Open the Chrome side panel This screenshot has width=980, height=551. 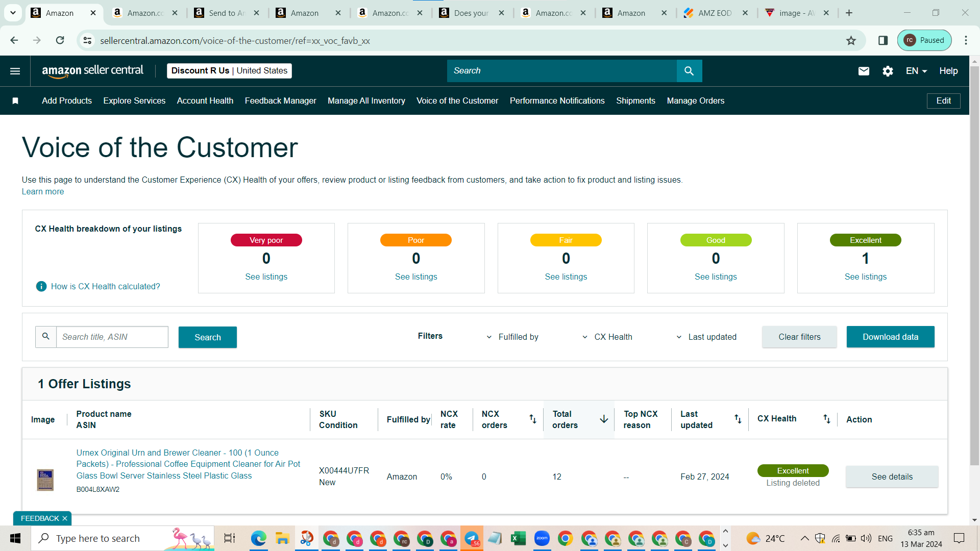883,40
